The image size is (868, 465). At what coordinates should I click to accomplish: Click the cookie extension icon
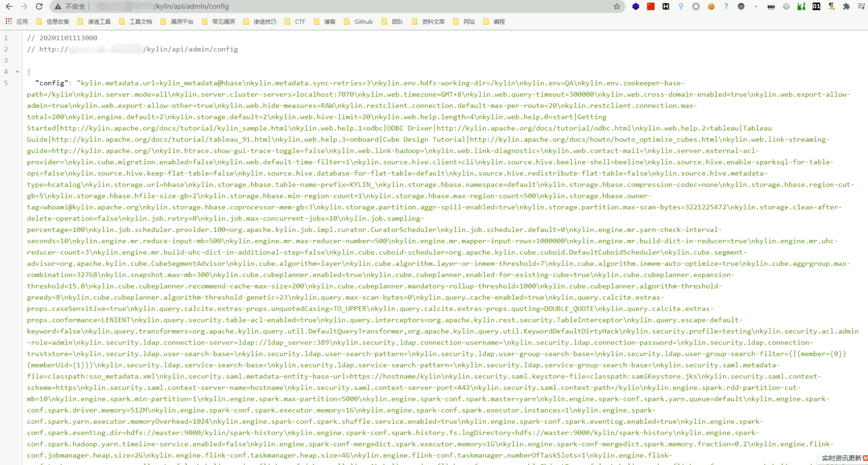point(711,6)
